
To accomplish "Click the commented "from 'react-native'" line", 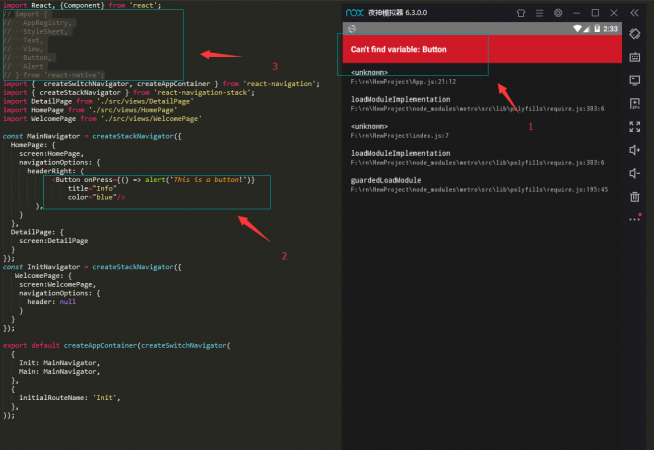I will (x=54, y=75).
